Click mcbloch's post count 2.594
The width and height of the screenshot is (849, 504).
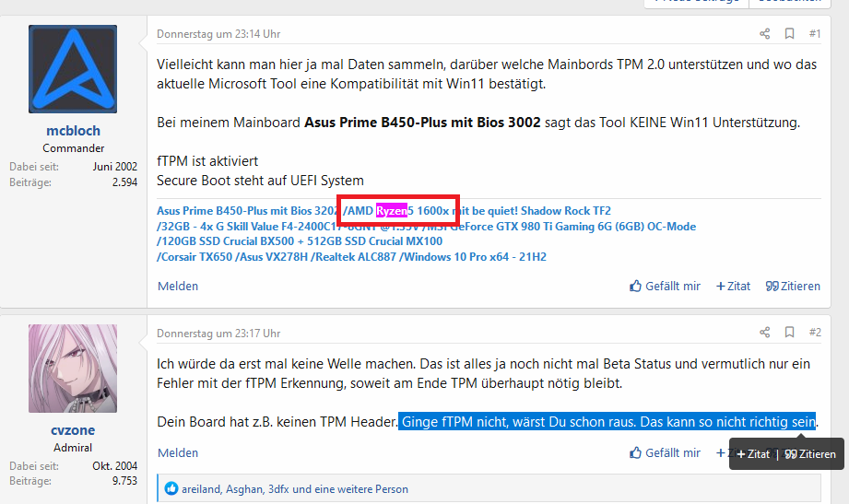click(124, 182)
